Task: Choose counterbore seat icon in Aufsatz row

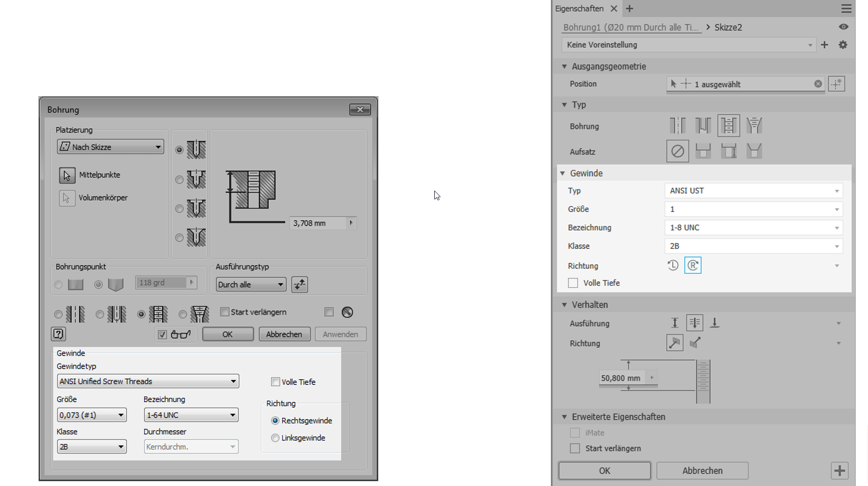Action: pos(703,151)
